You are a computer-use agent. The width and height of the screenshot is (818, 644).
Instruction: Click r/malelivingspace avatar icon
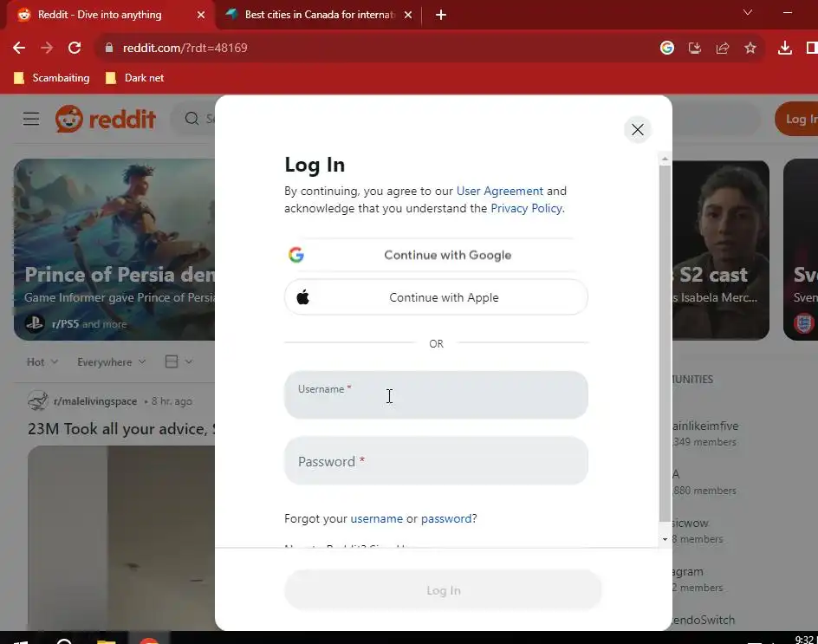click(x=37, y=400)
